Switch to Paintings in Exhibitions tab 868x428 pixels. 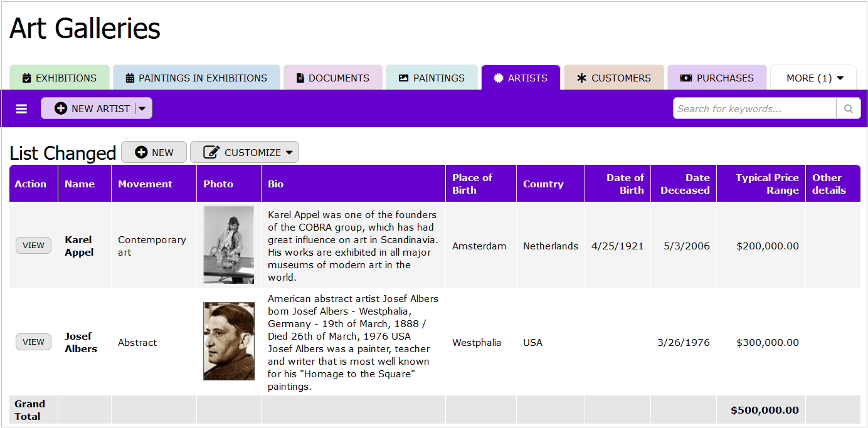pos(196,78)
